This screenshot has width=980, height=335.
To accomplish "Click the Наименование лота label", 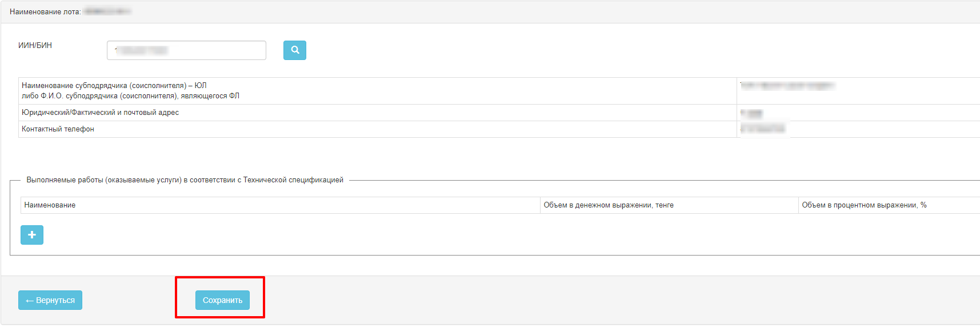I will click(x=45, y=12).
